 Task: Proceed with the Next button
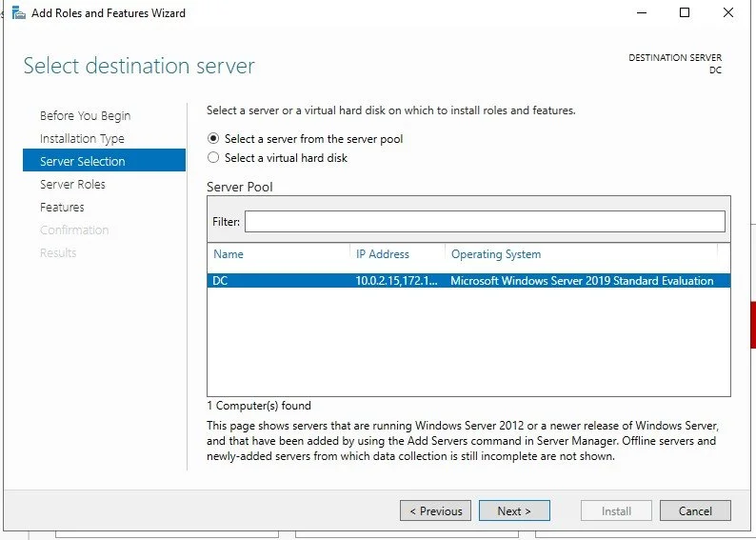point(514,510)
